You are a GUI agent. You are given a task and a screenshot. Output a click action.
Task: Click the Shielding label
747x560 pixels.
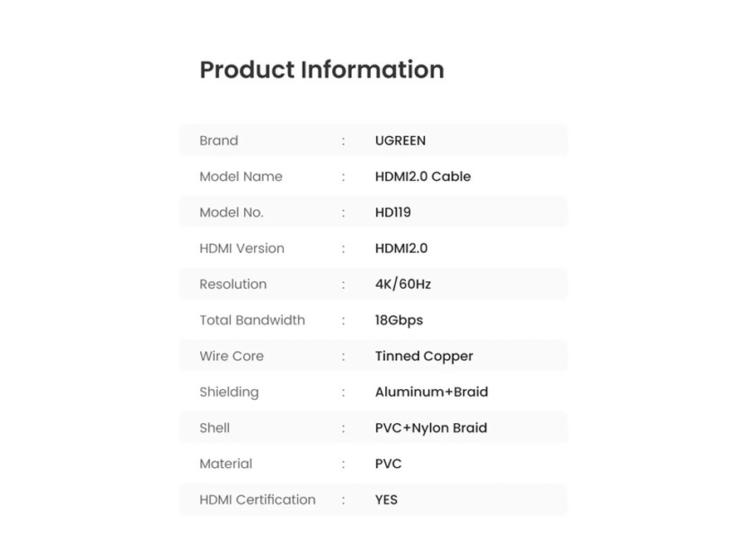click(228, 392)
